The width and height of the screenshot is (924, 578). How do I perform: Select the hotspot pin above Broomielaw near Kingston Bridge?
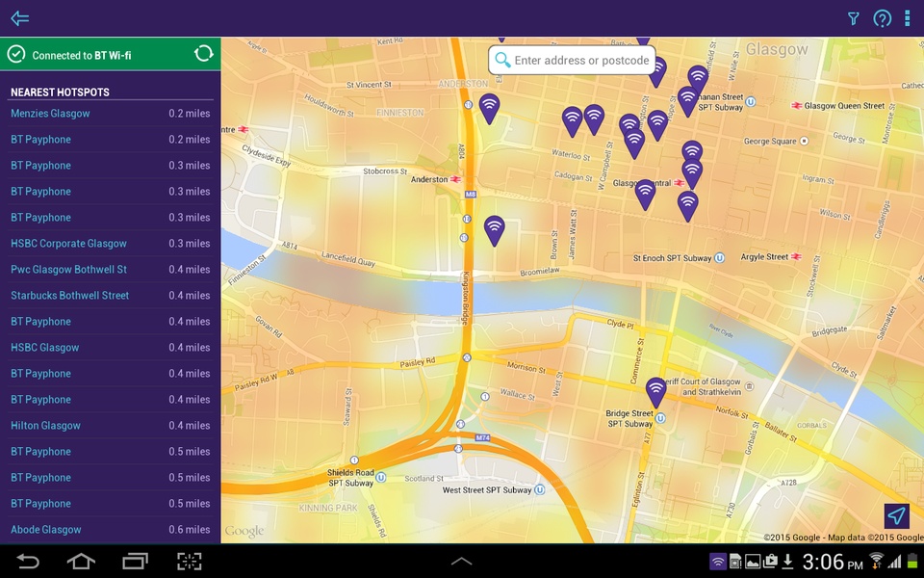(495, 230)
